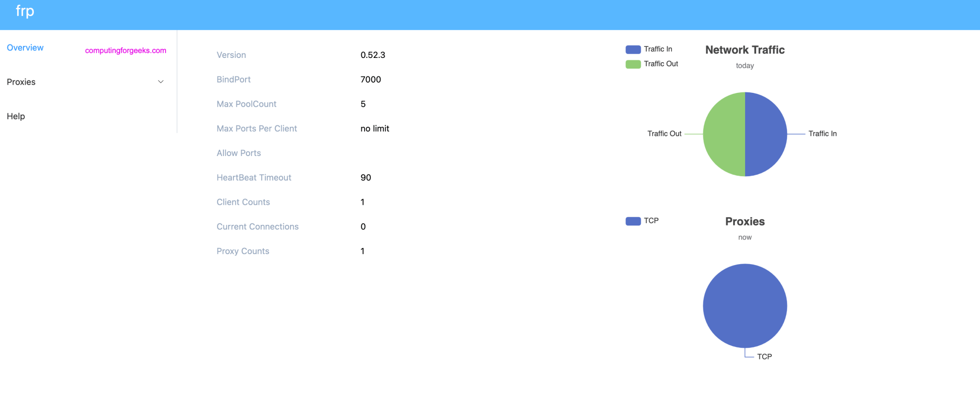Click the Version value 0.52.3
Screen dimensions: 980x415
click(x=373, y=55)
